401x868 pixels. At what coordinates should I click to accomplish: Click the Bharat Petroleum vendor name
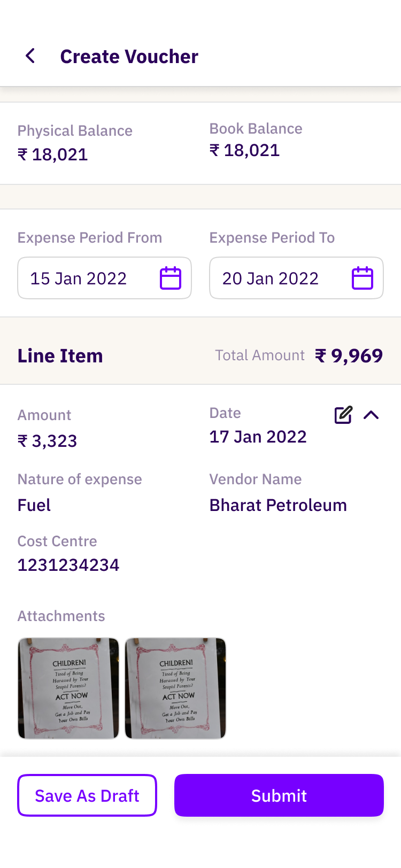point(278,505)
